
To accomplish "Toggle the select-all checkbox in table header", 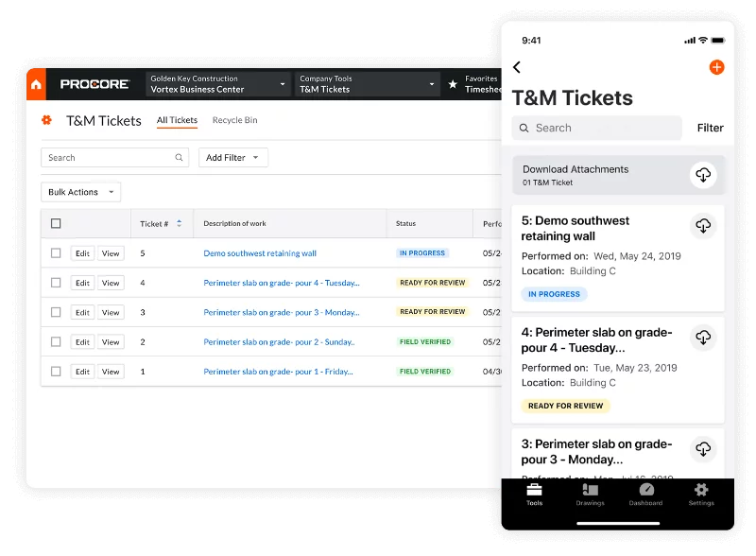I will point(56,223).
